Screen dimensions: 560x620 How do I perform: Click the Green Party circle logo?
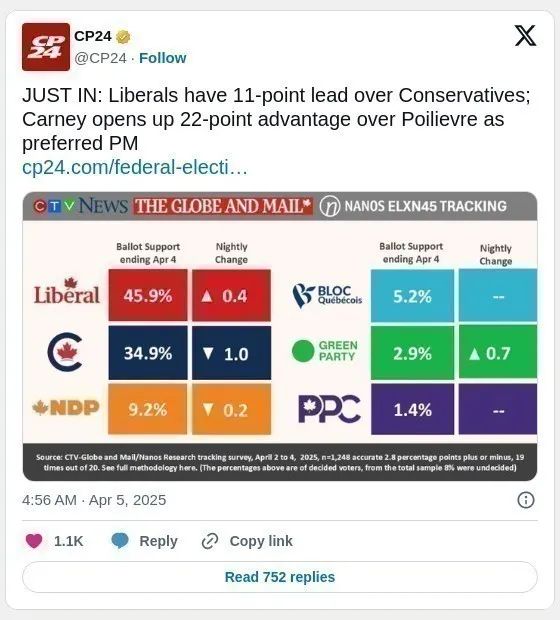(x=303, y=351)
